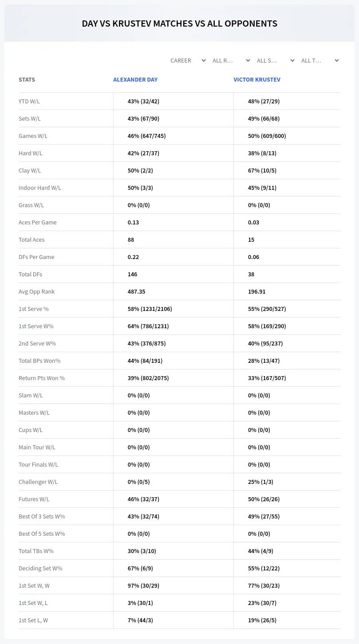
Task: Select the Avg Opp Rank row label
Action: pos(36,291)
